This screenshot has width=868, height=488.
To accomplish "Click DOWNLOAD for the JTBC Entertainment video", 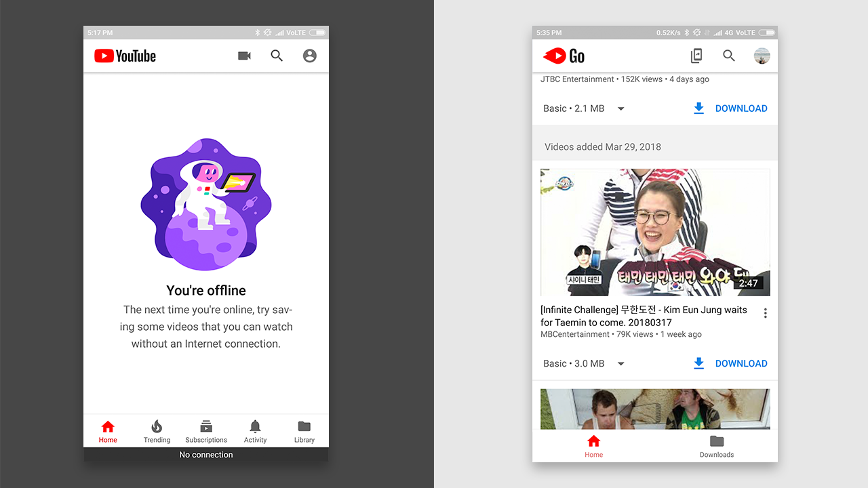I will (x=741, y=108).
